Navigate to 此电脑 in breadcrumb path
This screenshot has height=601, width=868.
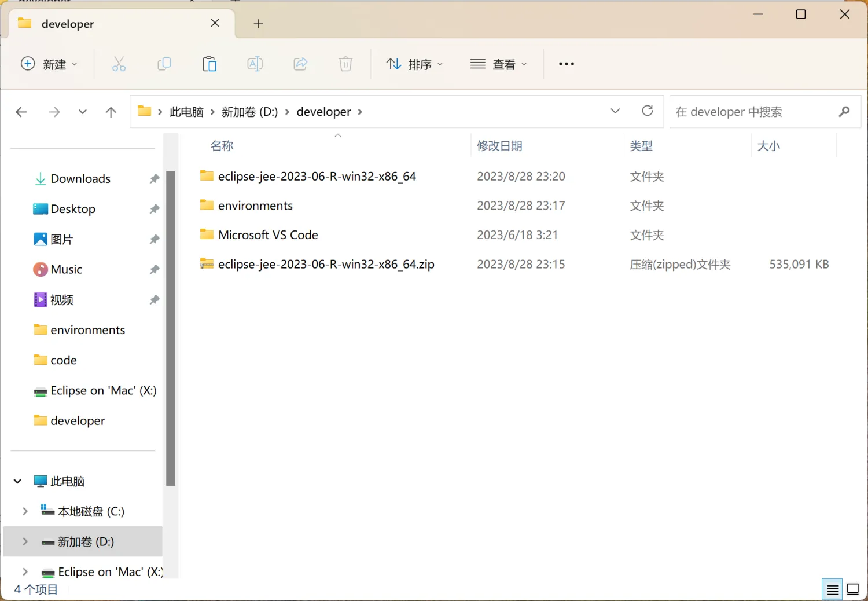pos(186,112)
